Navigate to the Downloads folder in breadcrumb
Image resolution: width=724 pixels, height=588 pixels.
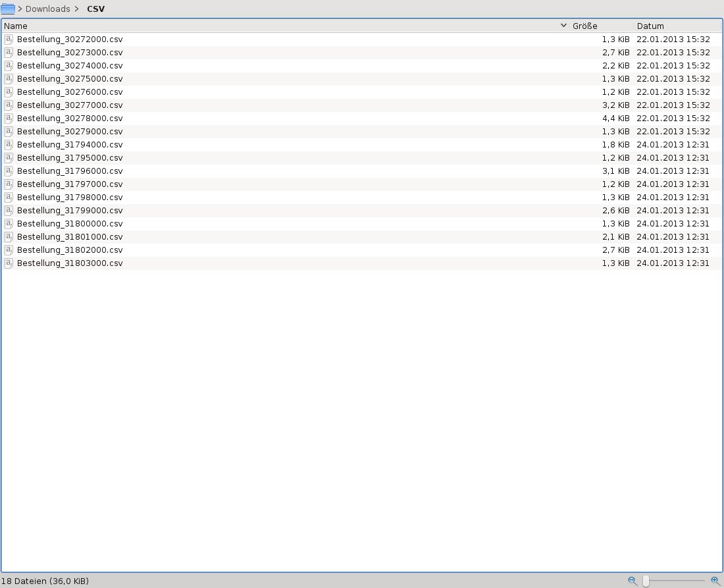click(x=47, y=9)
